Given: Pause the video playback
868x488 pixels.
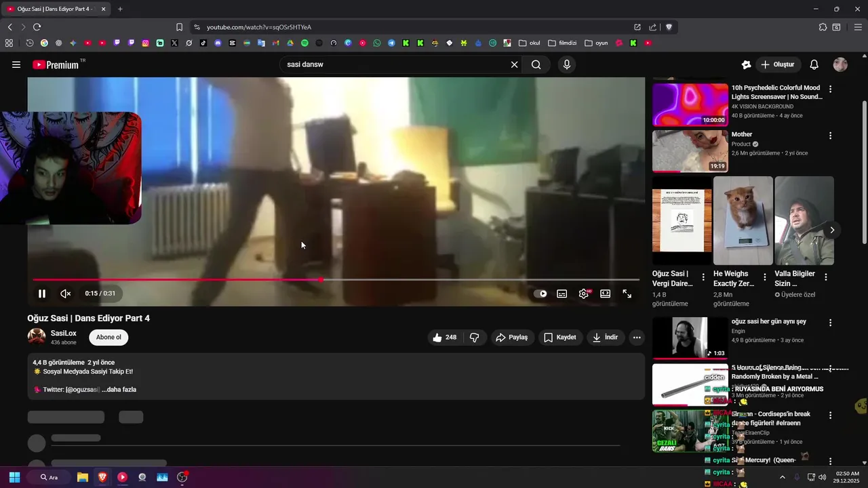Looking at the screenshot, I should (x=42, y=293).
